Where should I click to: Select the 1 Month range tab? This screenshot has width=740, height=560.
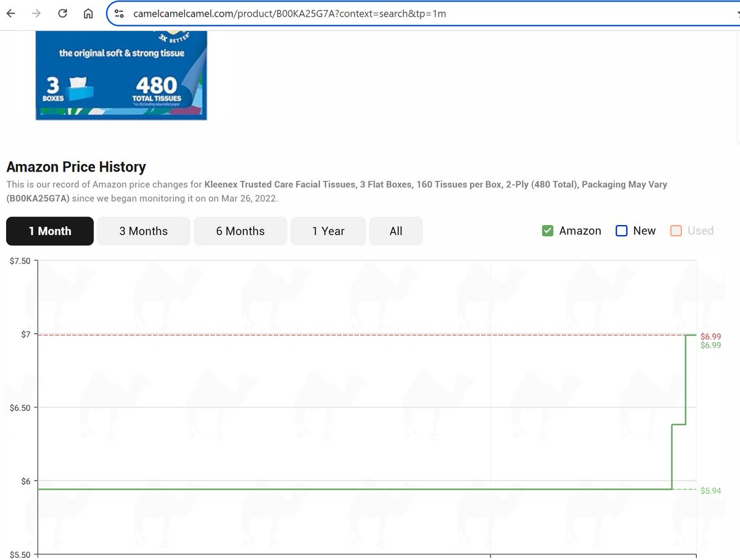point(50,231)
